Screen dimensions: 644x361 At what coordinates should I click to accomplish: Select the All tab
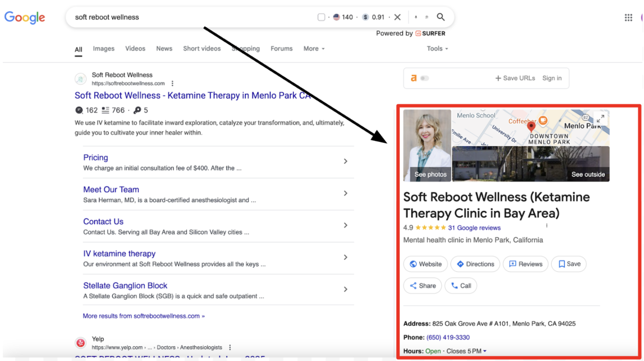point(78,50)
